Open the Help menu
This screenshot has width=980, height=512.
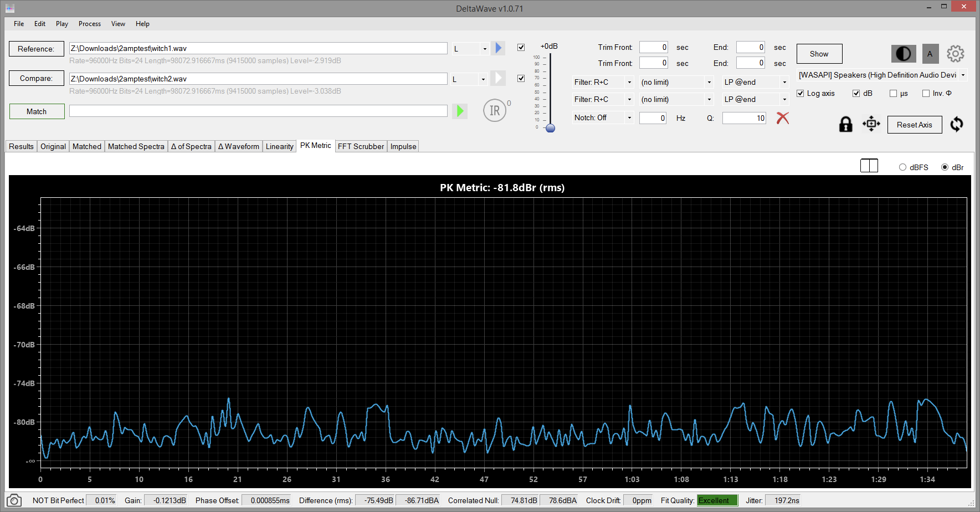pyautogui.click(x=142, y=24)
